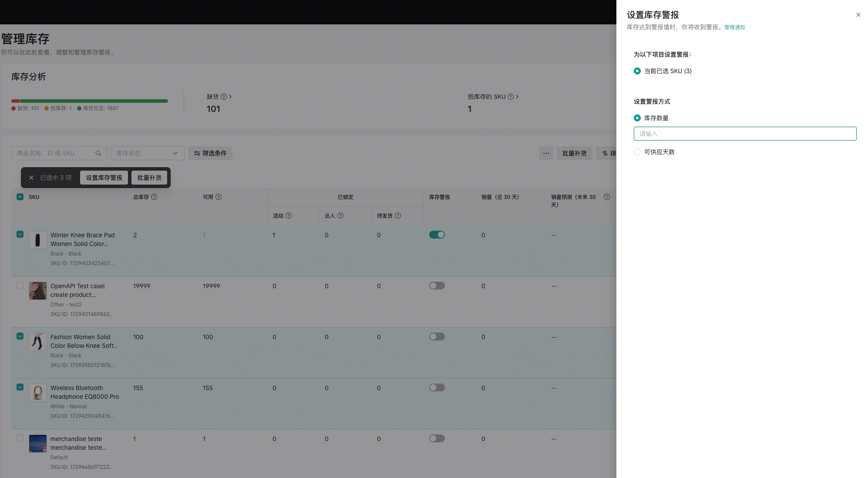Close the inventory alert settings panel
The width and height of the screenshot is (868, 478).
click(858, 15)
